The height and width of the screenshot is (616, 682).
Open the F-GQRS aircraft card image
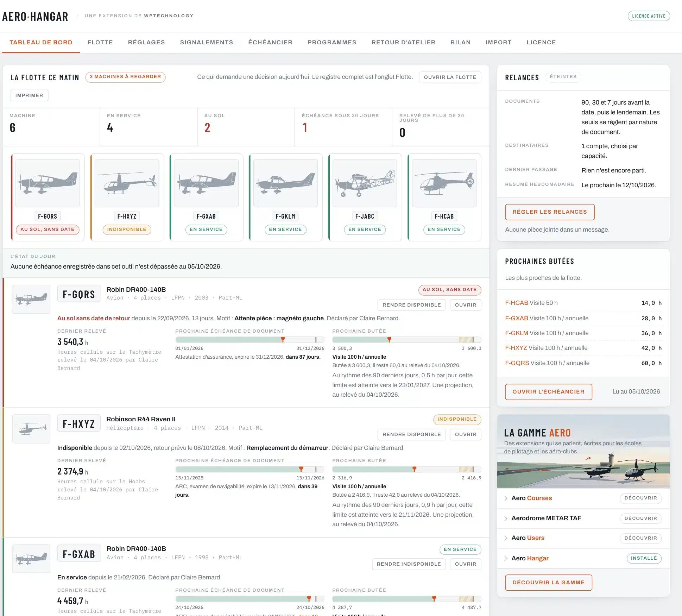[48, 183]
